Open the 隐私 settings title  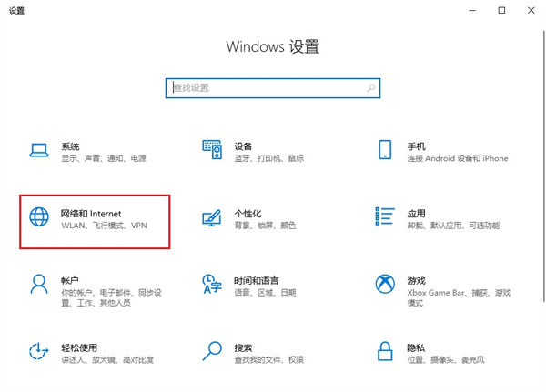pyautogui.click(x=416, y=347)
